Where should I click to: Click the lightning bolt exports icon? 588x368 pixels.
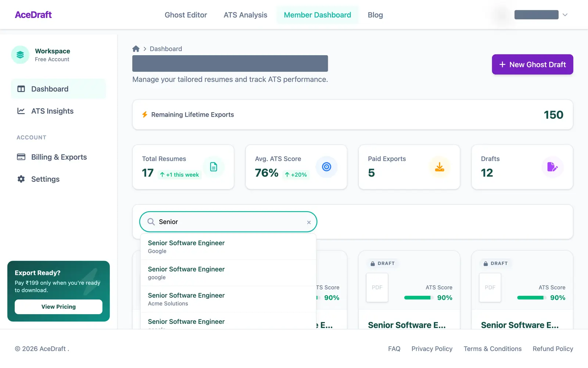(145, 114)
